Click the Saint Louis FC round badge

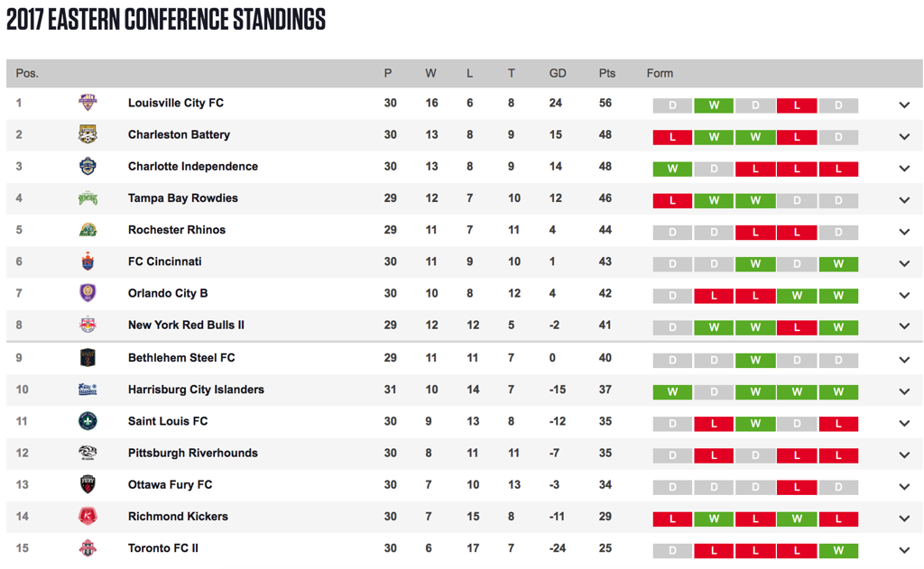pyautogui.click(x=88, y=421)
